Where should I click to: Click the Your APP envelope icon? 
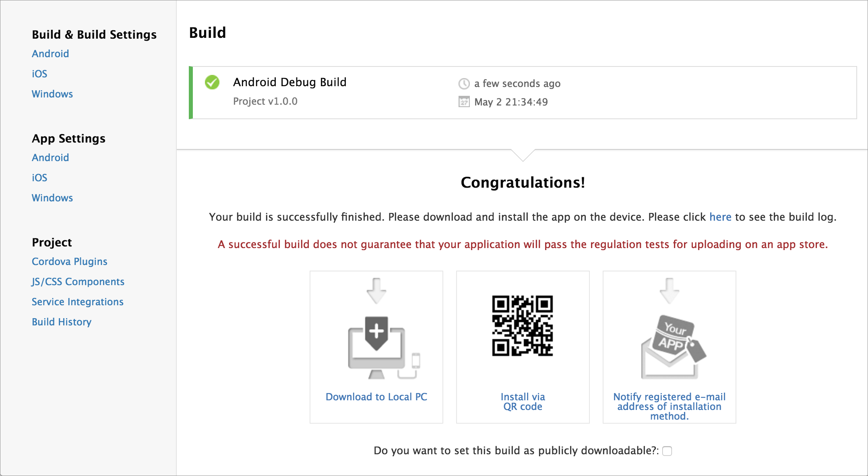tap(672, 347)
